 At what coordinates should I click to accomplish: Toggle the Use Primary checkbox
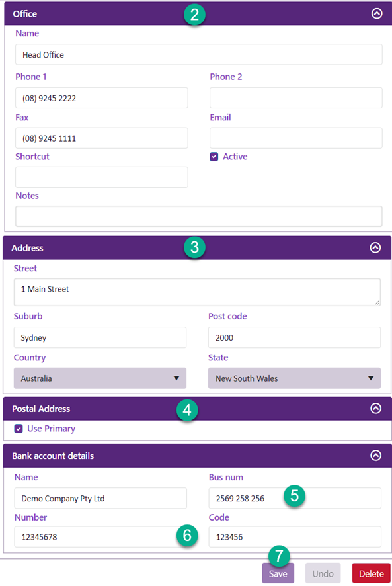tap(19, 429)
